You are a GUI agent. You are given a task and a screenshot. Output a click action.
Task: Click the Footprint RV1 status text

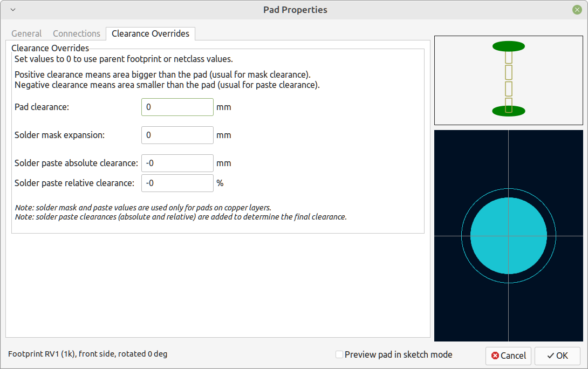coord(87,354)
